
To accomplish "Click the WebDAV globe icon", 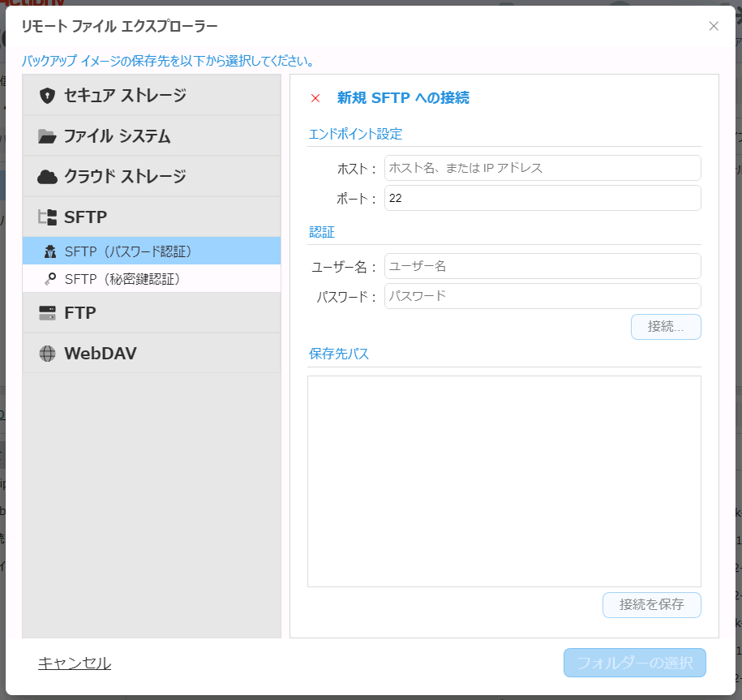I will (x=47, y=354).
